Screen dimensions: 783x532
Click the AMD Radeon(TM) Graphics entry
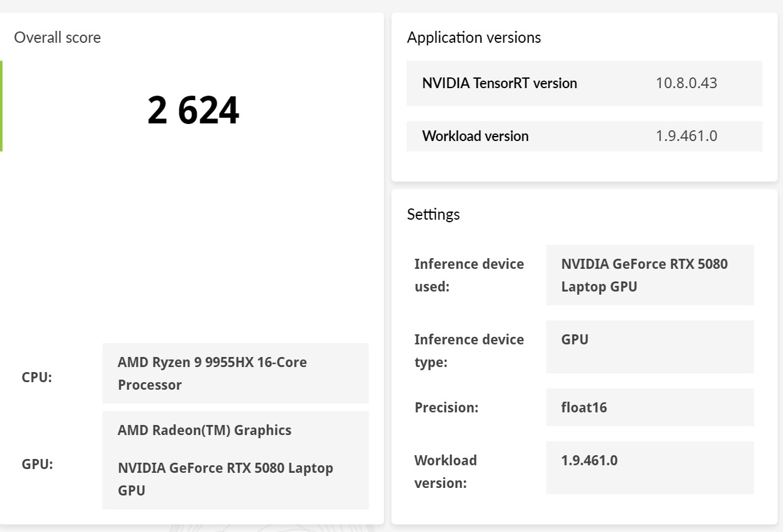[205, 430]
